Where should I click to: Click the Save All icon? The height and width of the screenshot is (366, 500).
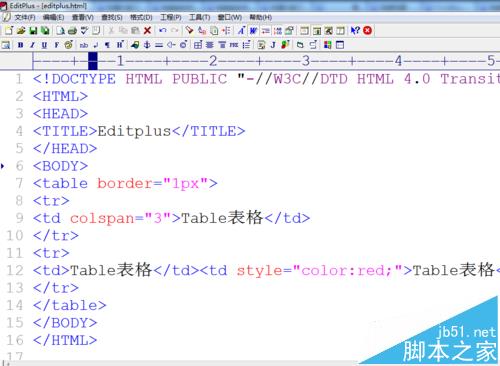coord(45,31)
